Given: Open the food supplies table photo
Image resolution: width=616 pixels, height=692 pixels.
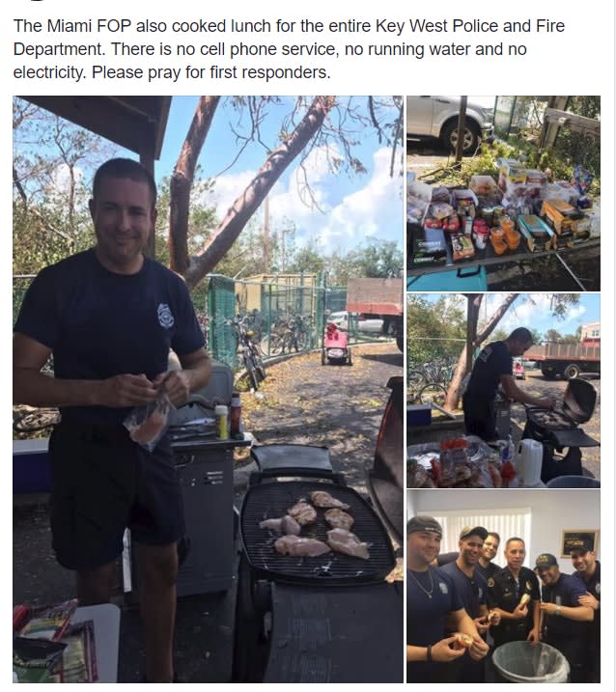Looking at the screenshot, I should click(503, 193).
